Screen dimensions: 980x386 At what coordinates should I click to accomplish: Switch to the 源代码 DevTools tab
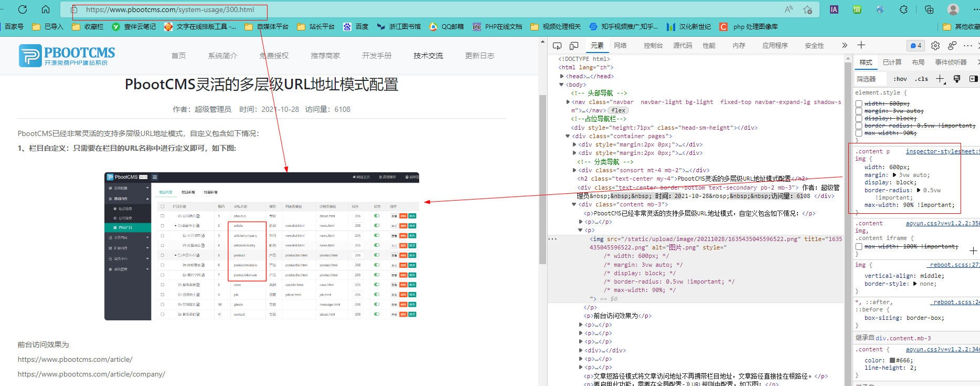[x=683, y=46]
